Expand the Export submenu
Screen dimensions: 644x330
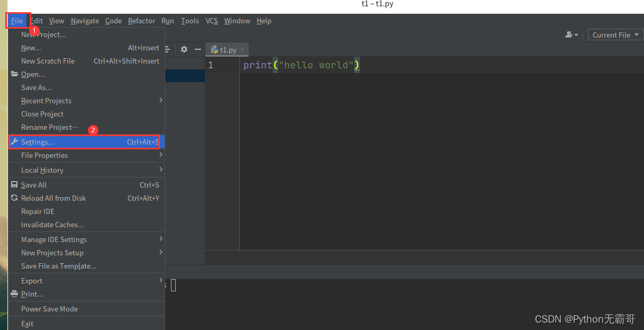tap(86, 281)
